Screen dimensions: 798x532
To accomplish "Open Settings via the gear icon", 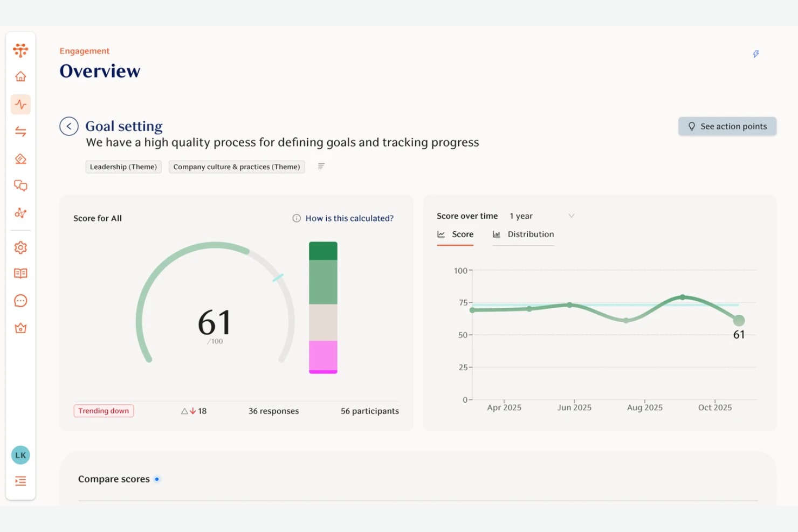I will (20, 247).
